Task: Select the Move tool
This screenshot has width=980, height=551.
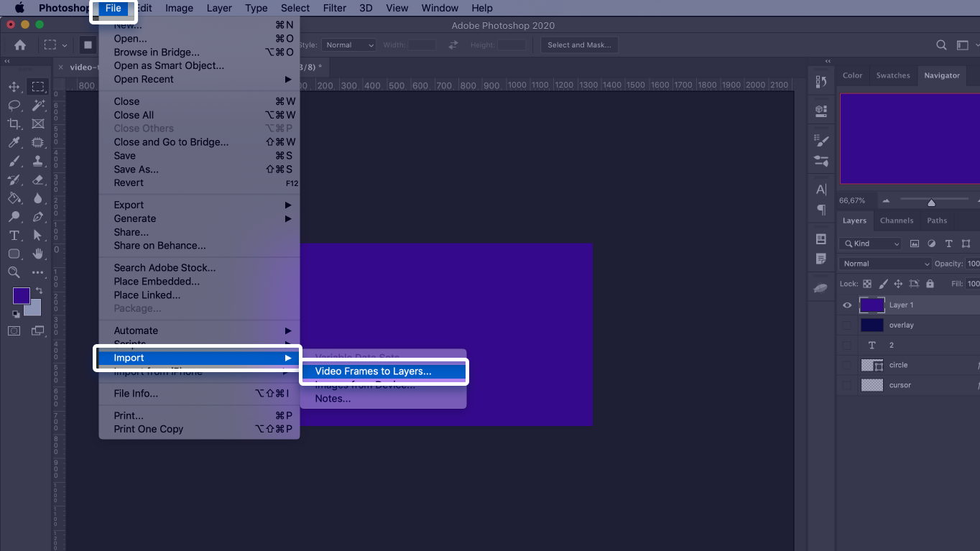Action: point(14,87)
